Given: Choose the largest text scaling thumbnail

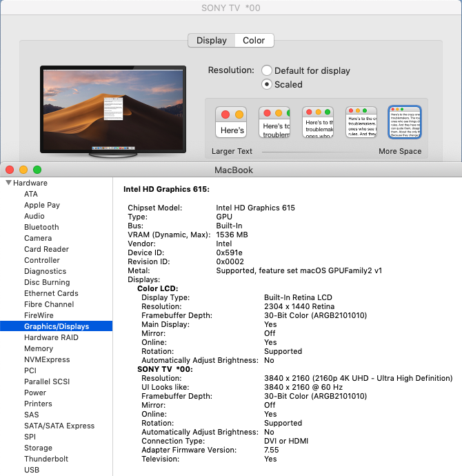Looking at the screenshot, I should coord(231,122).
